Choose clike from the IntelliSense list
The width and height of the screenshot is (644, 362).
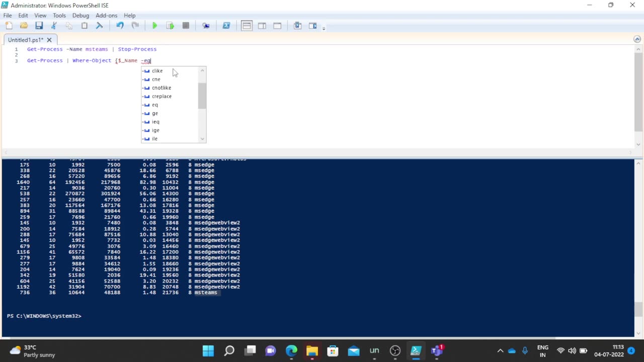pyautogui.click(x=170, y=71)
